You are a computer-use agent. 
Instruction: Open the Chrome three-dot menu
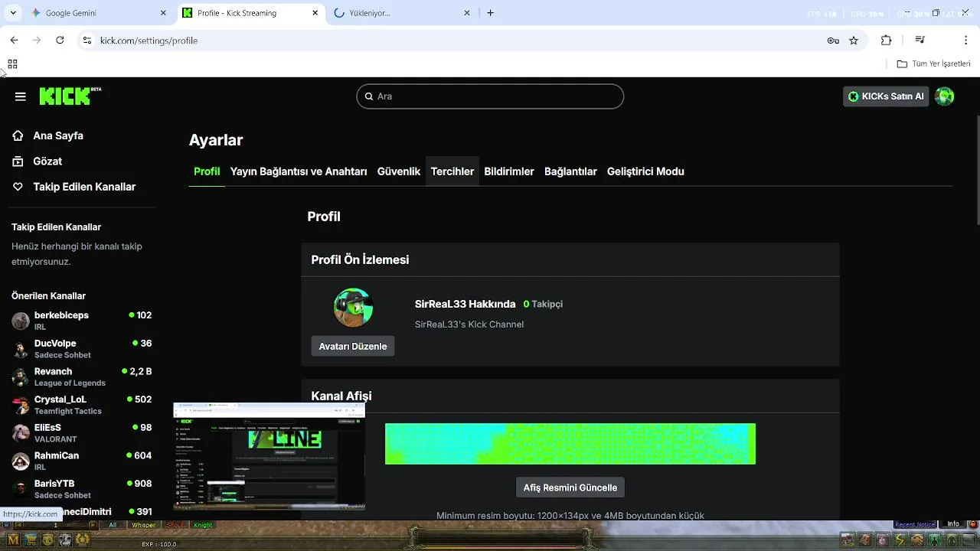pyautogui.click(x=966, y=40)
